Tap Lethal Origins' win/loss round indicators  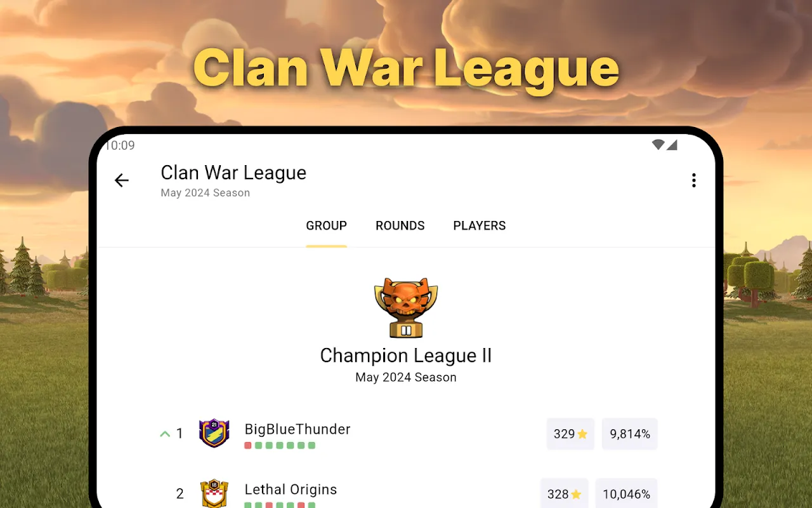coord(280,505)
